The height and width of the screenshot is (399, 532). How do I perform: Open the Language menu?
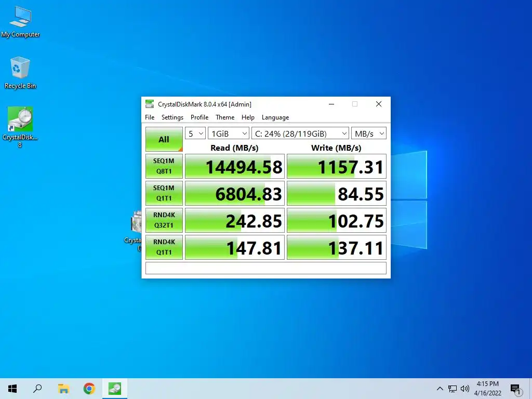click(x=275, y=117)
